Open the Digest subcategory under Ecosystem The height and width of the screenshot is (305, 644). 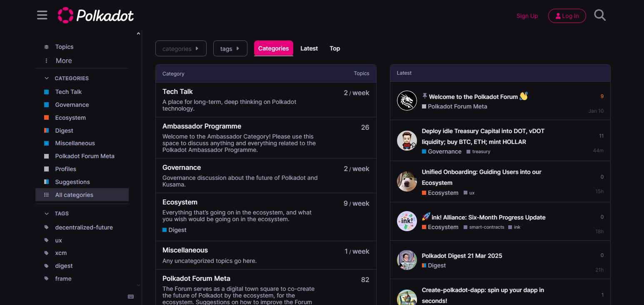click(x=175, y=230)
